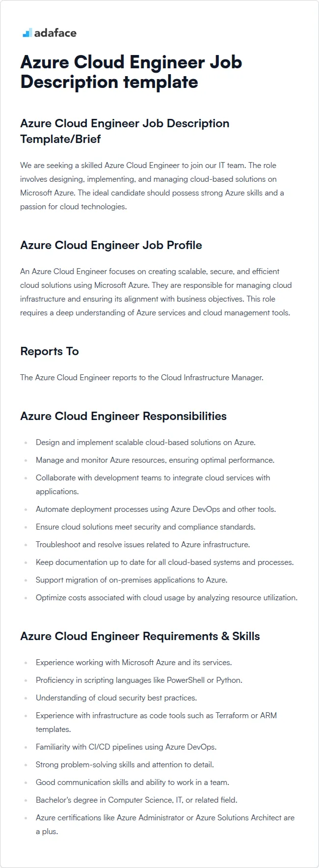Click bullet 'Proficiency in scripting languages like PowerShell'
The image size is (319, 868).
point(139,680)
